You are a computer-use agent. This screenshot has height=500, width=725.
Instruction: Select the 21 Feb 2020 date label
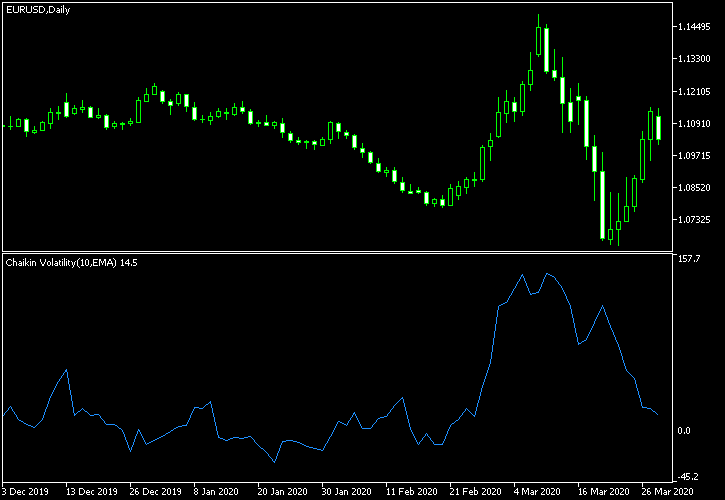click(x=475, y=491)
